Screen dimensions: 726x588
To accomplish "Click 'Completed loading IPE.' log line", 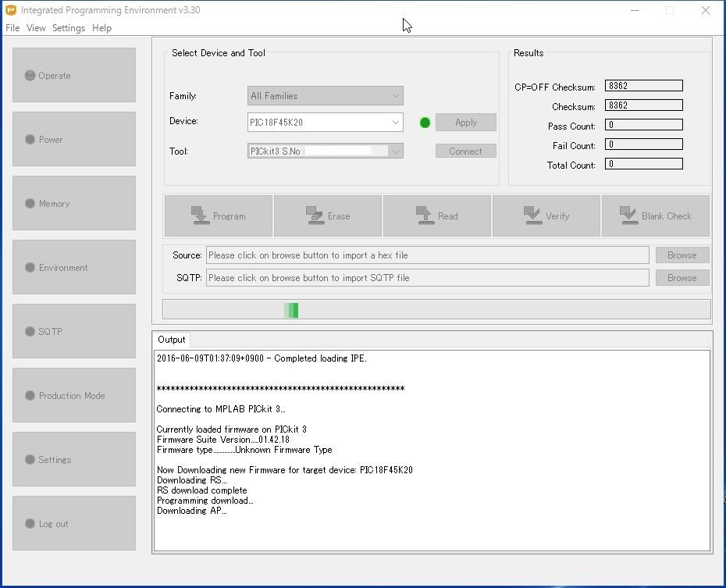I will point(262,358).
